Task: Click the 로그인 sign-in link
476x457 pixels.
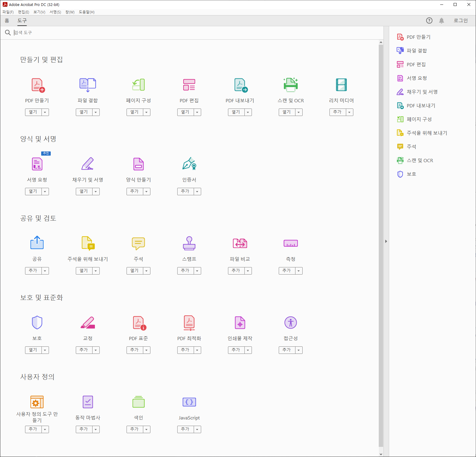Action: click(x=461, y=21)
